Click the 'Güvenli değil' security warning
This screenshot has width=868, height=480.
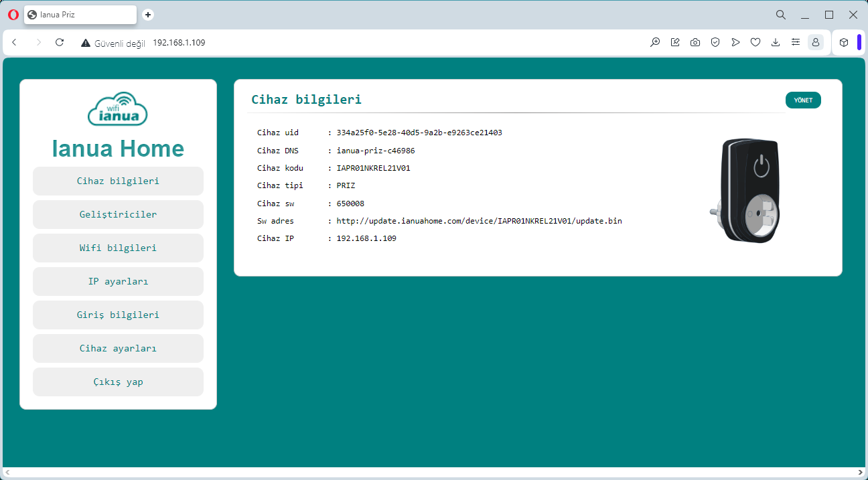(x=113, y=43)
